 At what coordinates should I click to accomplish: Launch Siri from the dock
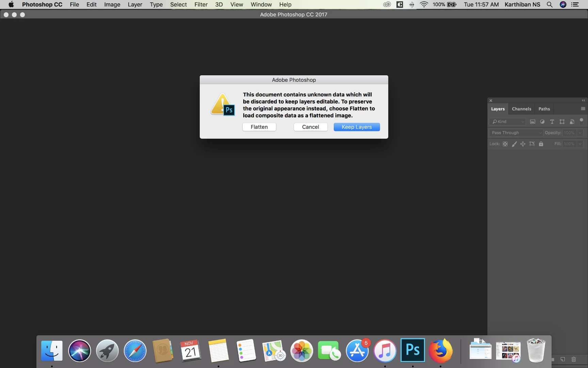(79, 351)
